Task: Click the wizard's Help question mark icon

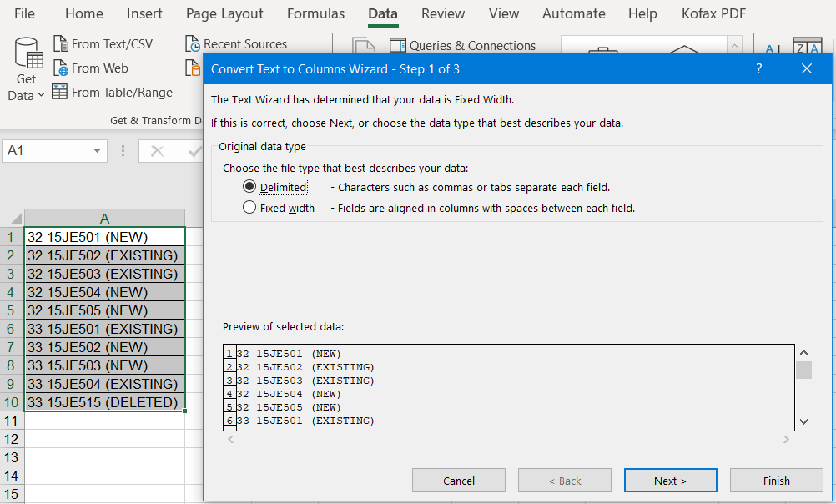Action: click(758, 69)
